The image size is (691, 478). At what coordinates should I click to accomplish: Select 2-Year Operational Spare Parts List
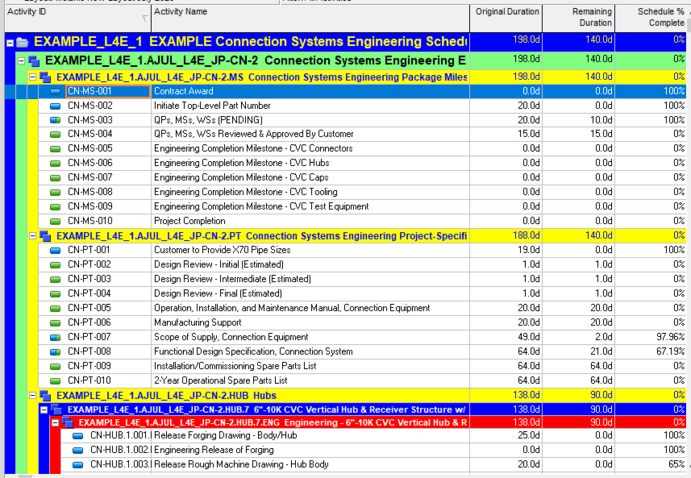point(220,380)
